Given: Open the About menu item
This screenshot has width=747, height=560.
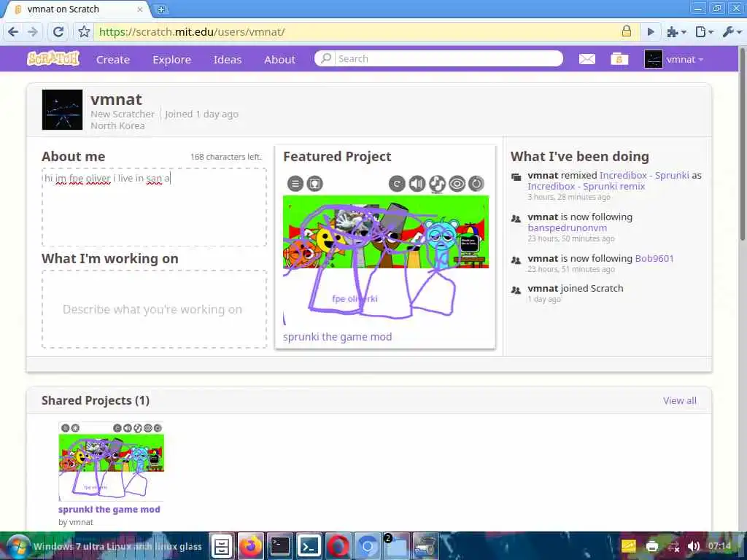Looking at the screenshot, I should (279, 60).
